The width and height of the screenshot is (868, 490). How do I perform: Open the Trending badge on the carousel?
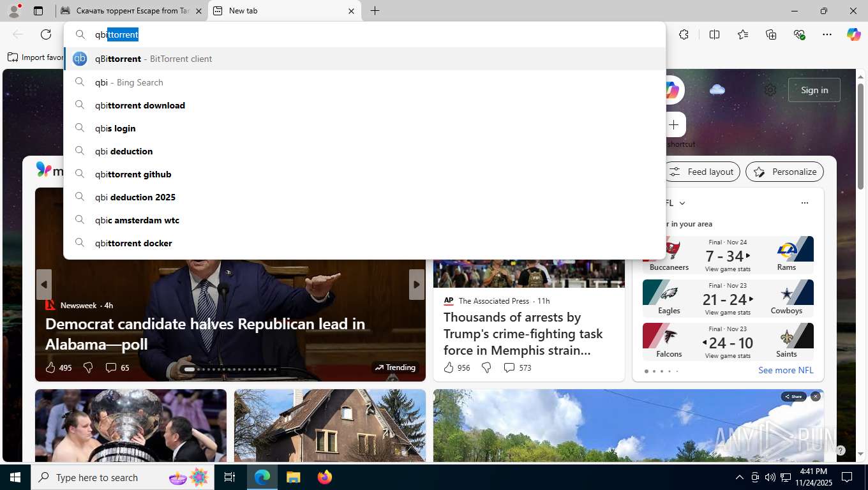pos(395,367)
